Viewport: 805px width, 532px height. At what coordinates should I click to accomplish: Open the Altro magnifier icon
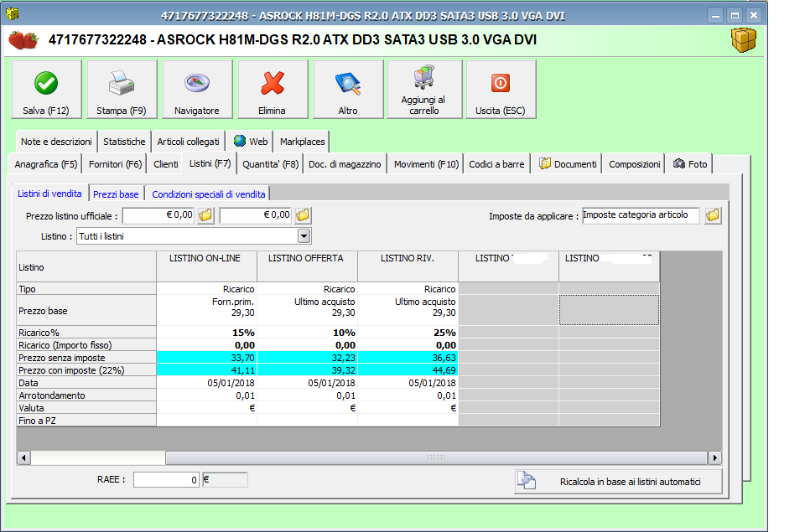click(x=347, y=84)
